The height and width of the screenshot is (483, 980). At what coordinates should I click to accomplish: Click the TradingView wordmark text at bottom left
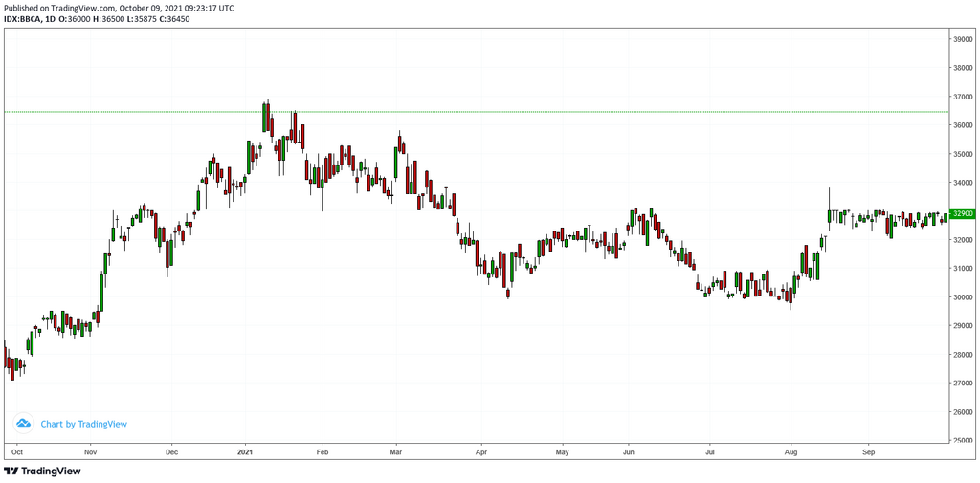point(51,471)
